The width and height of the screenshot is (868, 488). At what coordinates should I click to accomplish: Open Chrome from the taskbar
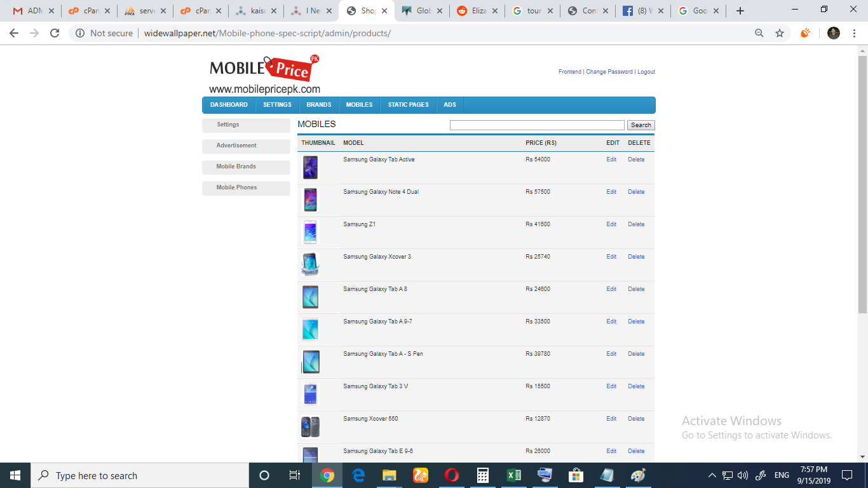[327, 475]
